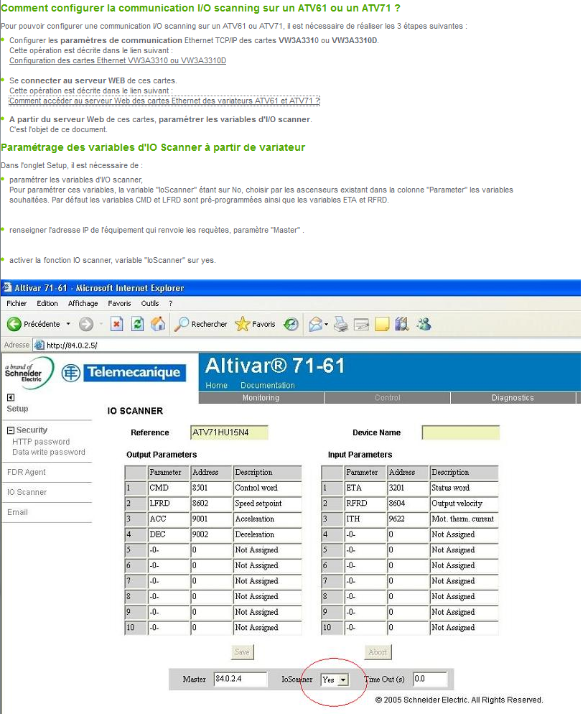The image size is (588, 714).
Task: Click the yellow note Discuss icon
Action: click(x=382, y=324)
